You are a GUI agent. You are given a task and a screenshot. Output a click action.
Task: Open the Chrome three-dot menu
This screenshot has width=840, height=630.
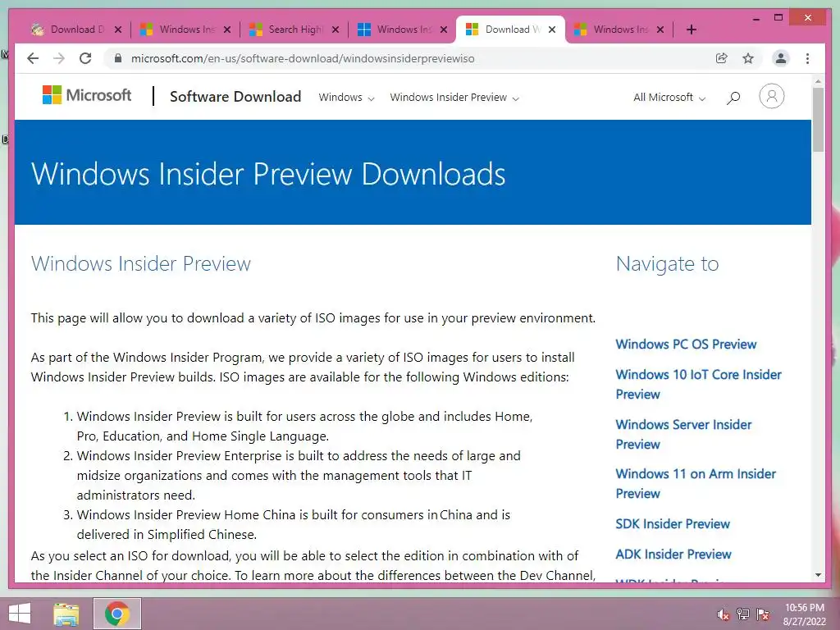coord(807,58)
